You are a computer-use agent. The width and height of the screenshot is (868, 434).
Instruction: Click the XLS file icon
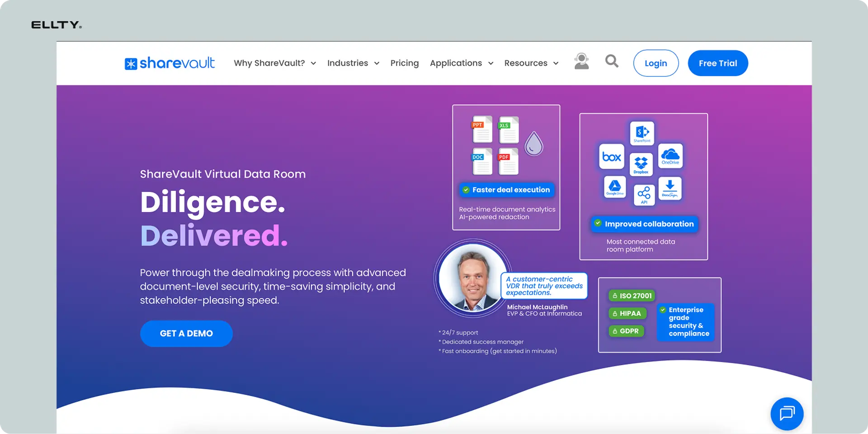(508, 130)
